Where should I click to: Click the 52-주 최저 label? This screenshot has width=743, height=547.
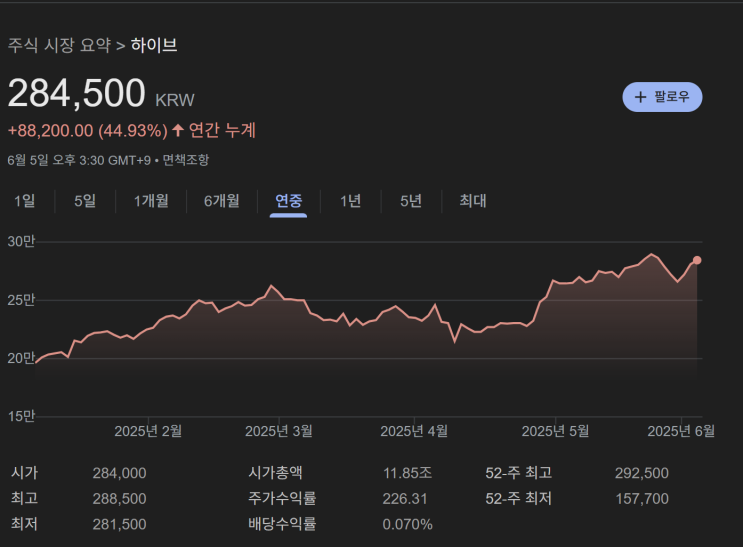point(519,498)
